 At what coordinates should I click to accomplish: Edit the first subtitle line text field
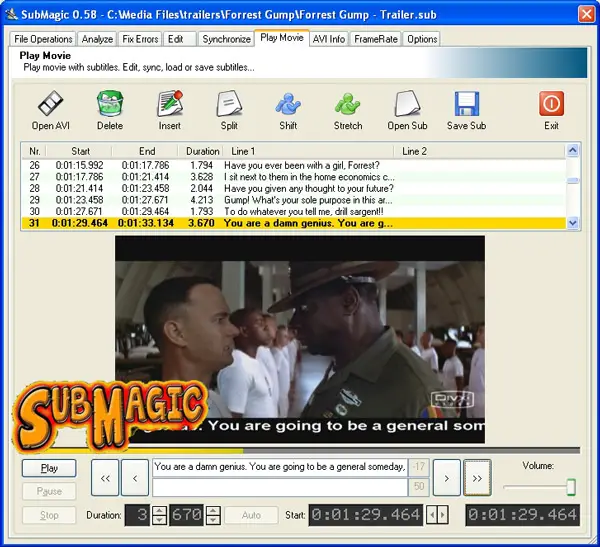[x=280, y=467]
